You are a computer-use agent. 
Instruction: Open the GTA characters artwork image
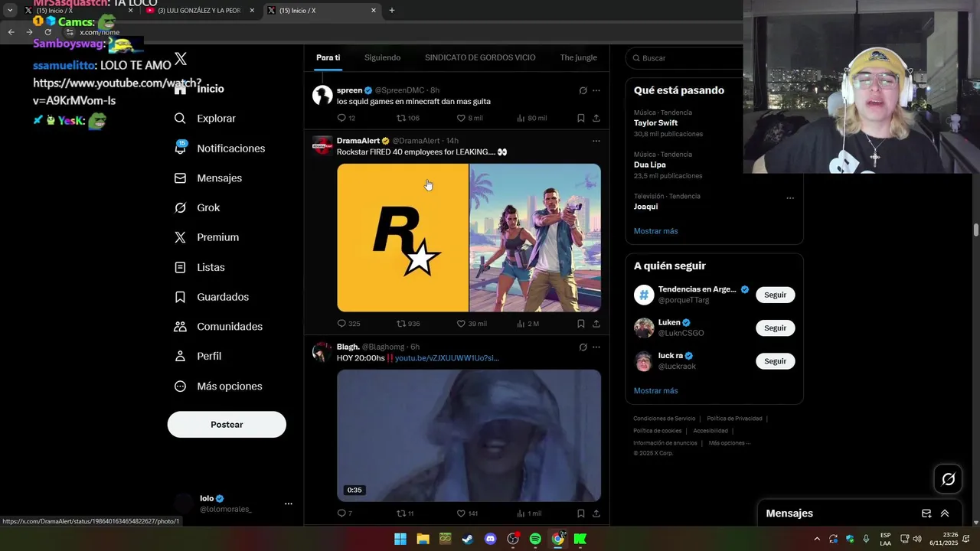pyautogui.click(x=535, y=238)
